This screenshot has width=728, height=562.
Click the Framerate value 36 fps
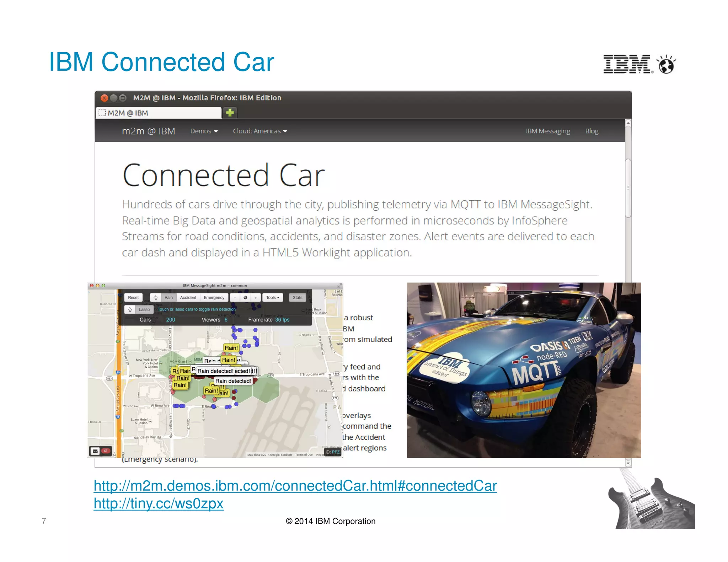pos(282,320)
